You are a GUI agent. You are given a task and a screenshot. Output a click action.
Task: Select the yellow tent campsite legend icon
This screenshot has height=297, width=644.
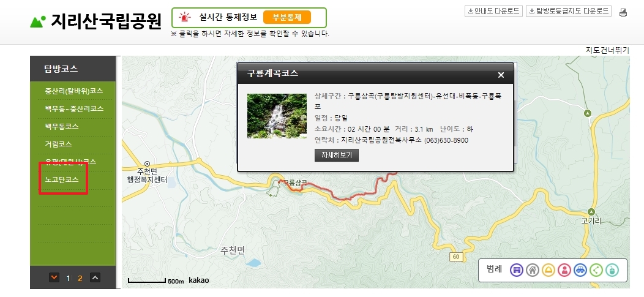tap(549, 270)
